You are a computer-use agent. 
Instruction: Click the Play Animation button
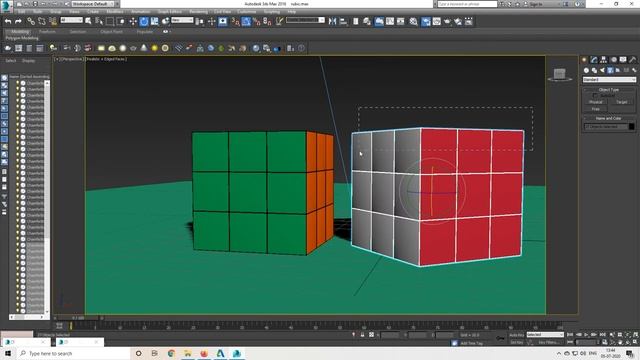coord(586,335)
